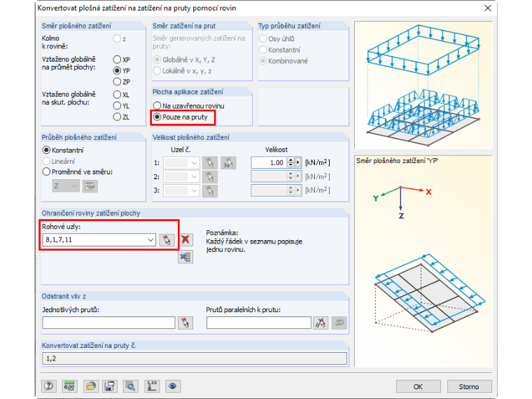Click the 'Prutů paralelních k prutu' input field
This screenshot has height=399, width=532.
258,323
